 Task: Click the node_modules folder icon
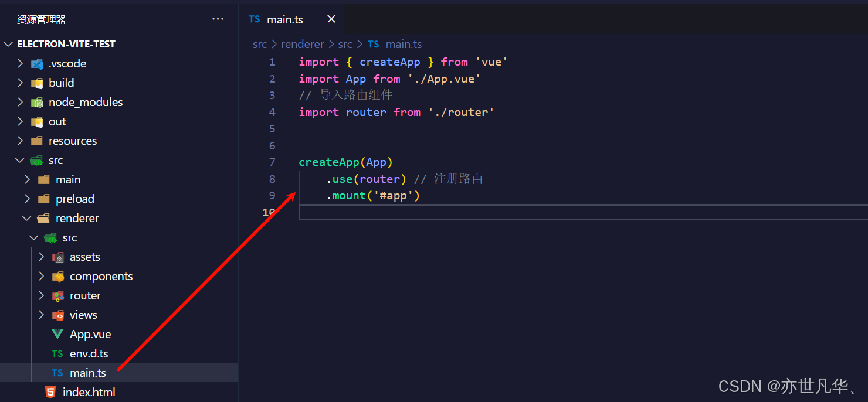pos(37,102)
